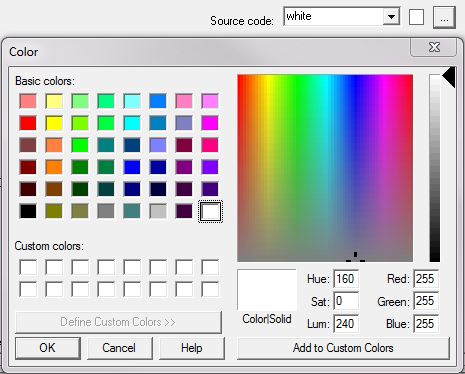
Task: Click OK to confirm the color
Action: 48,348
